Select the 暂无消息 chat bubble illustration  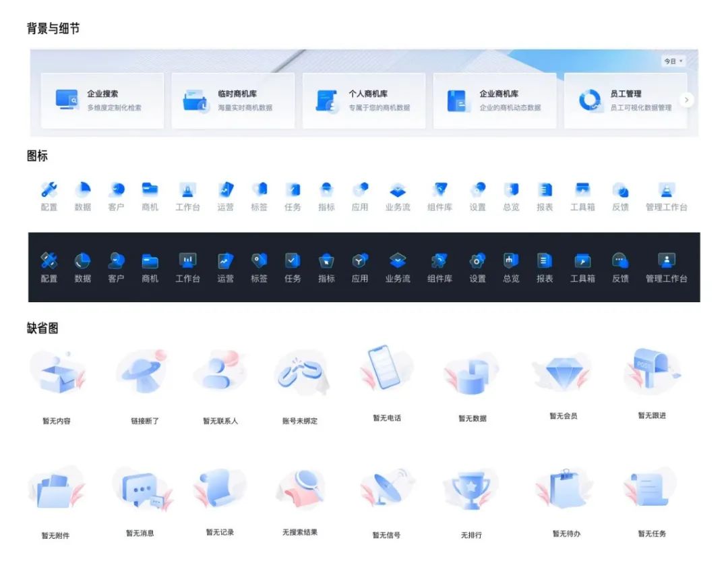143,490
